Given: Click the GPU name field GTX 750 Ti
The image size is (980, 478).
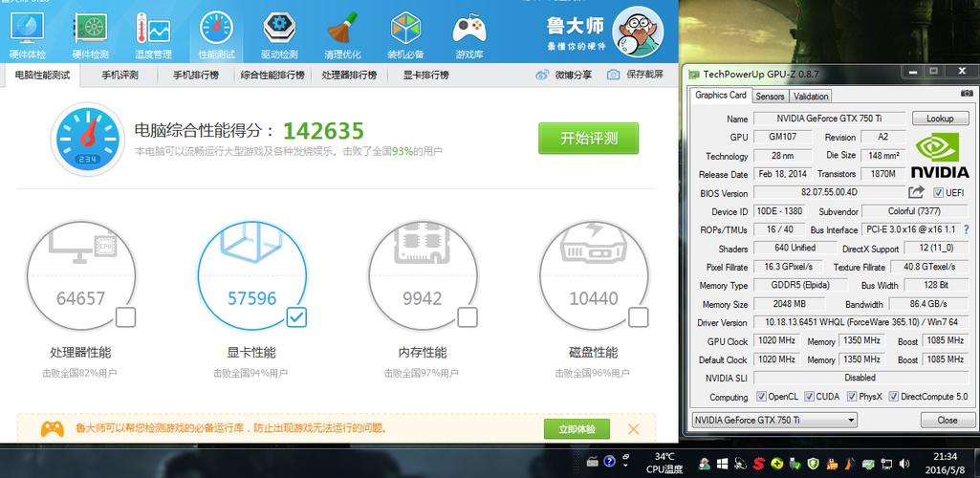Looking at the screenshot, I should point(829,119).
